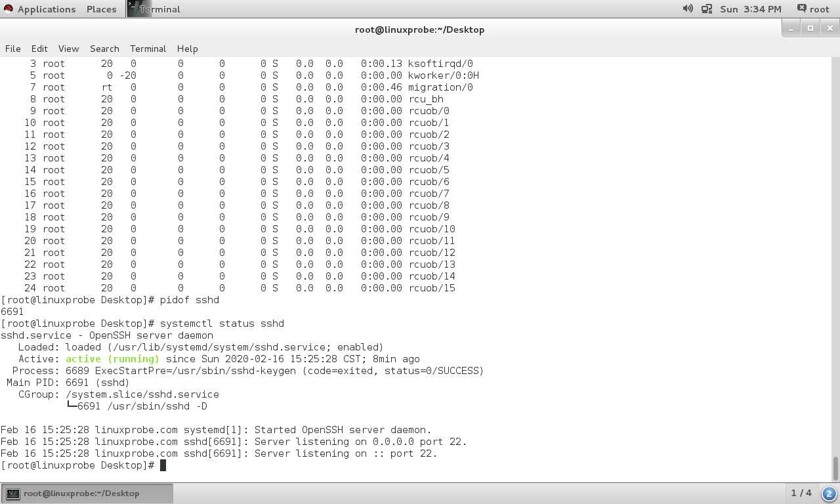840x504 pixels.
Task: Click the 'pidof sshd' command text
Action: coord(189,300)
